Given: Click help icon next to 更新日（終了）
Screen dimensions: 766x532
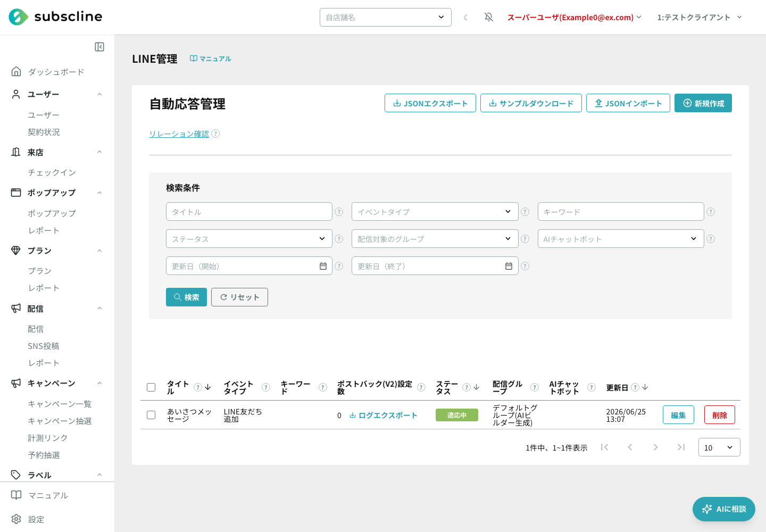Looking at the screenshot, I should [525, 266].
